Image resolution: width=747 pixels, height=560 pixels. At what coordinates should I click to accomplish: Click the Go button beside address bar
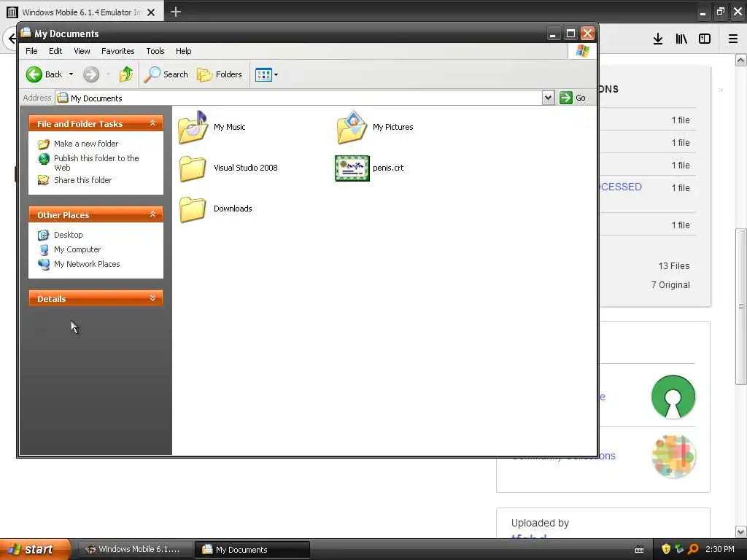point(573,98)
